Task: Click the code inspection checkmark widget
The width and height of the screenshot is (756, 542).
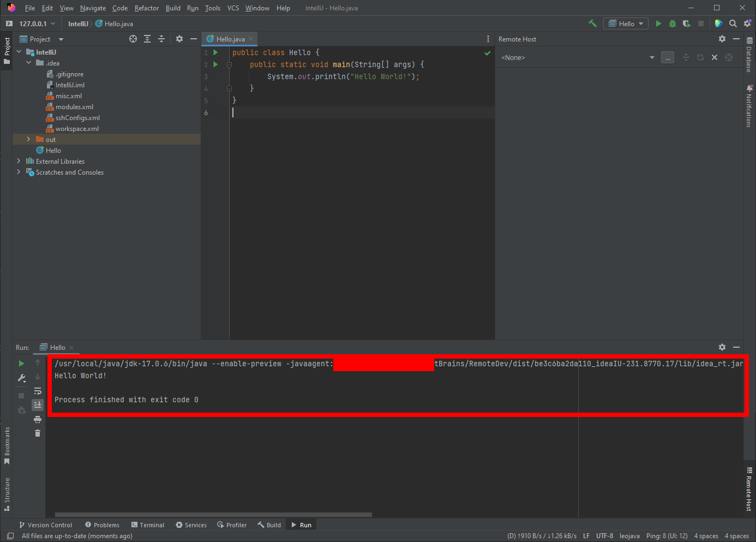Action: (x=488, y=53)
